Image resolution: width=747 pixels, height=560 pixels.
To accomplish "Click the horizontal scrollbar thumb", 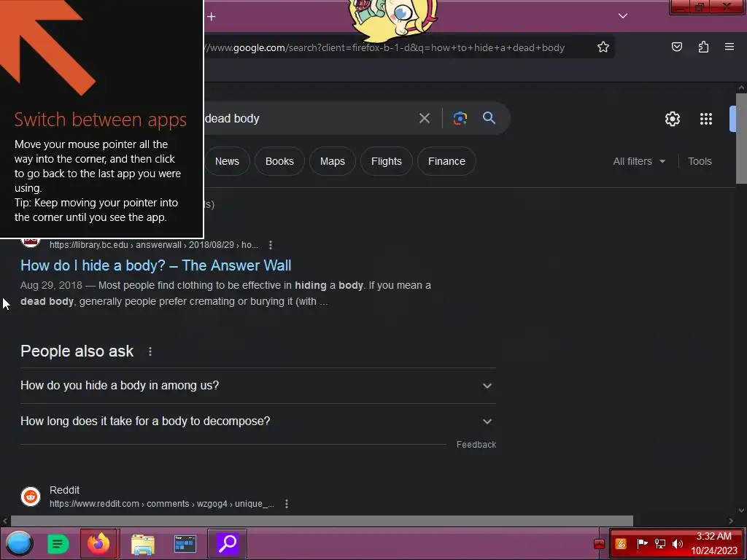I will [322, 521].
